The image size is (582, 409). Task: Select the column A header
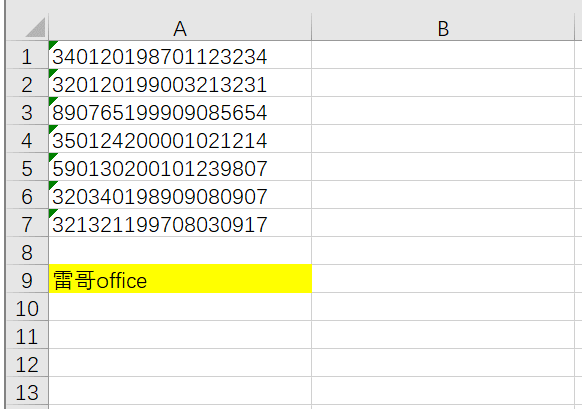[180, 28]
